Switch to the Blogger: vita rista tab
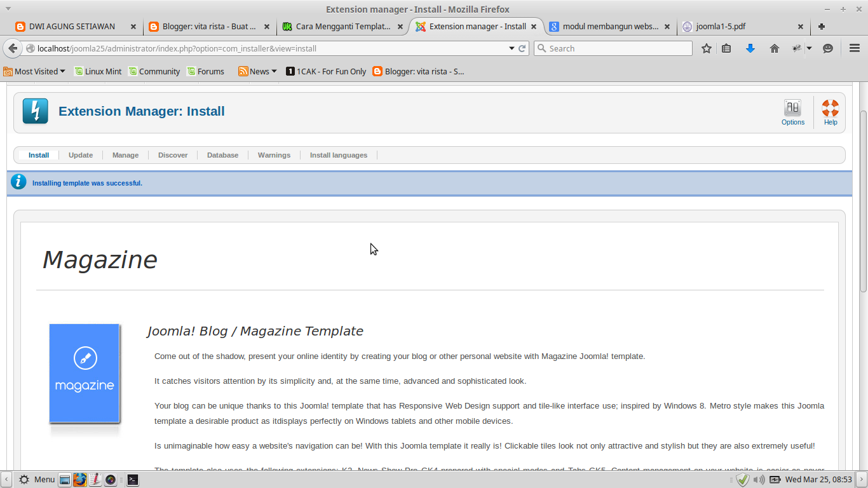868x488 pixels. point(209,27)
